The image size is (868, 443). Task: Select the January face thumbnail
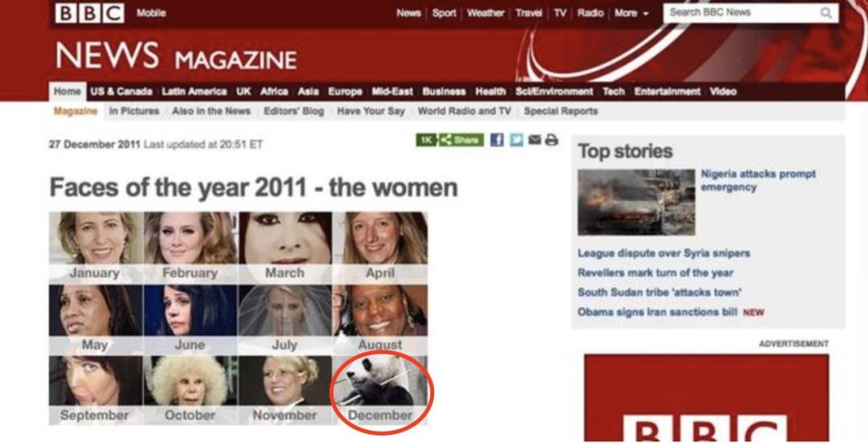pyautogui.click(x=95, y=247)
